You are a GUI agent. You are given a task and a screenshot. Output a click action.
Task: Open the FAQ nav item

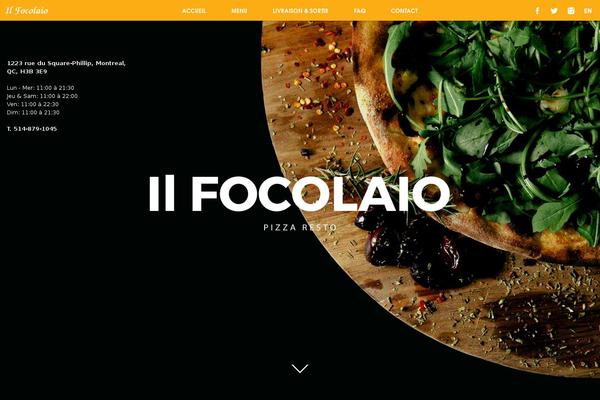(360, 11)
